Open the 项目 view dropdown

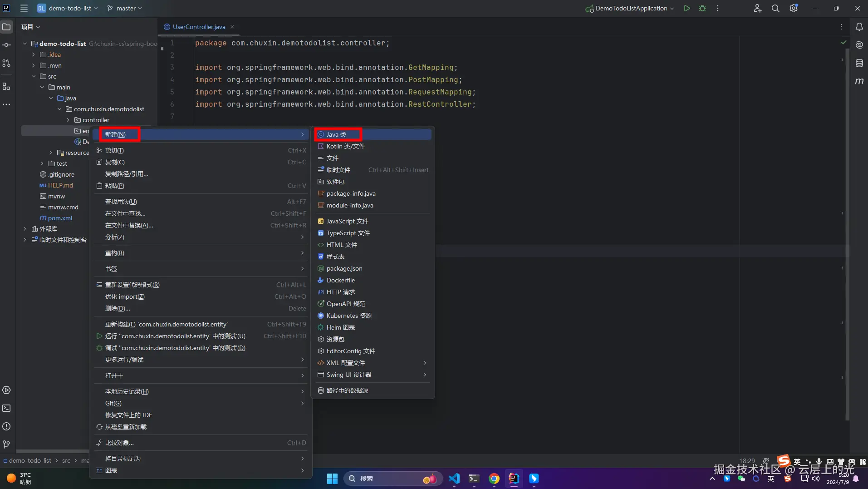pyautogui.click(x=30, y=27)
